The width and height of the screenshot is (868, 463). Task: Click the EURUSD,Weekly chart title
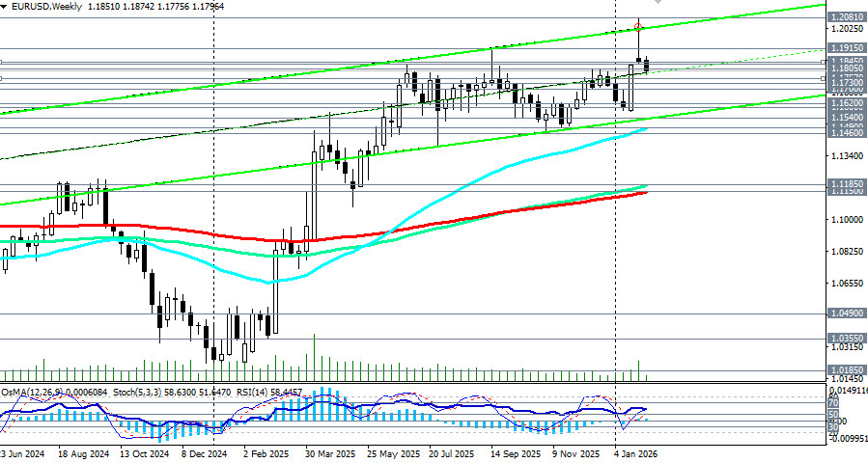[42, 7]
